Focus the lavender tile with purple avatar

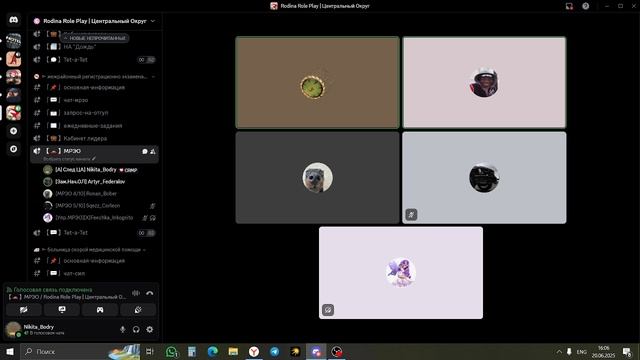401,273
